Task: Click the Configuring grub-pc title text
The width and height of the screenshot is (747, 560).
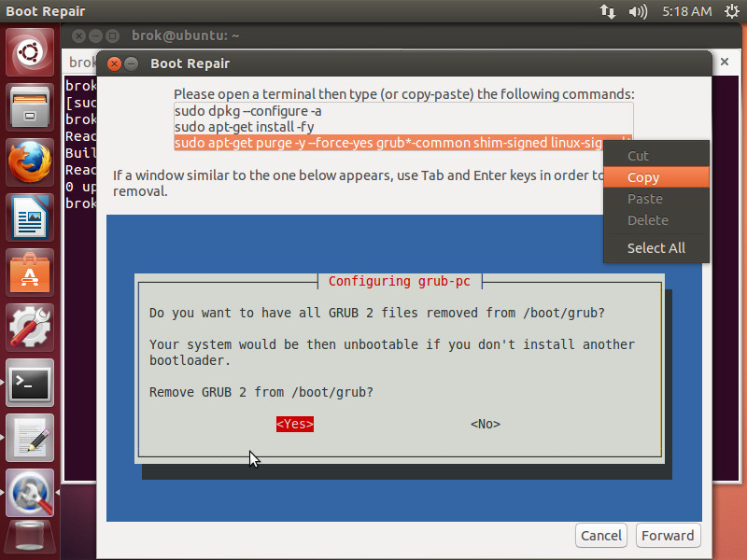Action: [400, 281]
